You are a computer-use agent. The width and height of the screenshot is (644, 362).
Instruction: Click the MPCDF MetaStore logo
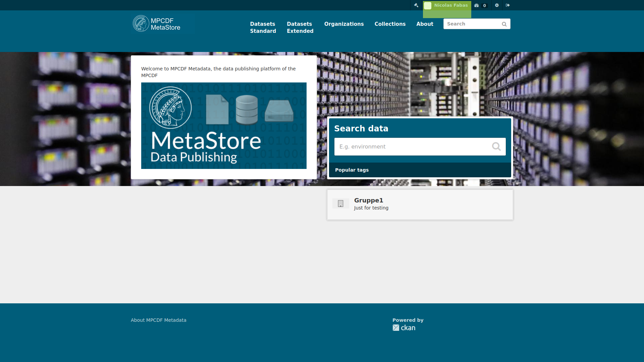point(157,23)
